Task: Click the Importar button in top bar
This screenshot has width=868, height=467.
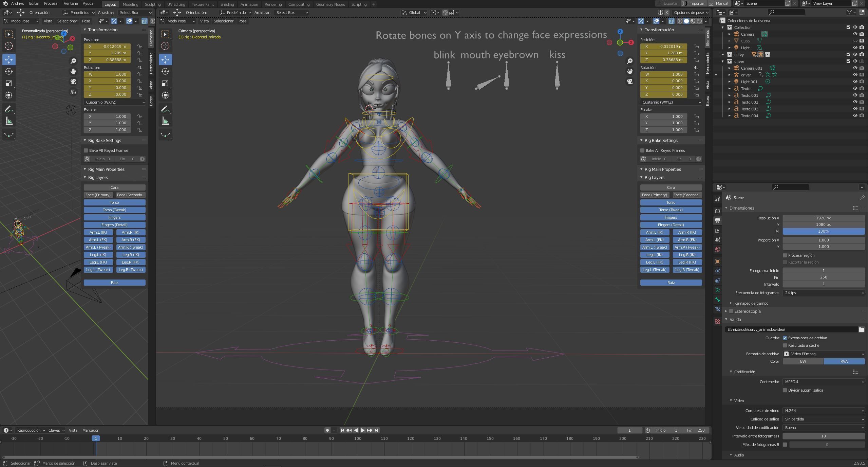Action: click(693, 3)
